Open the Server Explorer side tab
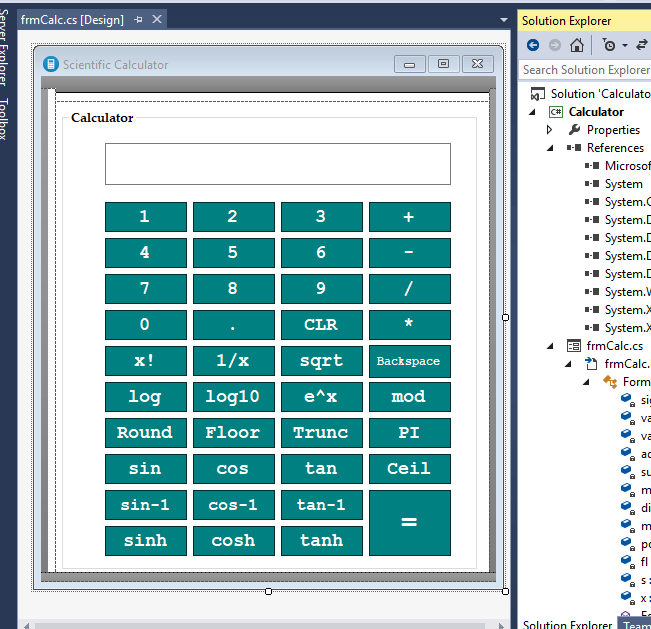 coord(4,48)
